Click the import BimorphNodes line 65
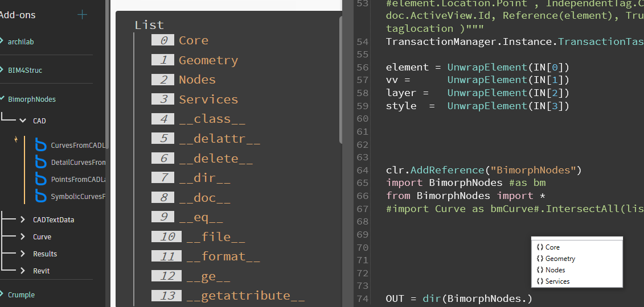644x307 pixels. (x=466, y=182)
